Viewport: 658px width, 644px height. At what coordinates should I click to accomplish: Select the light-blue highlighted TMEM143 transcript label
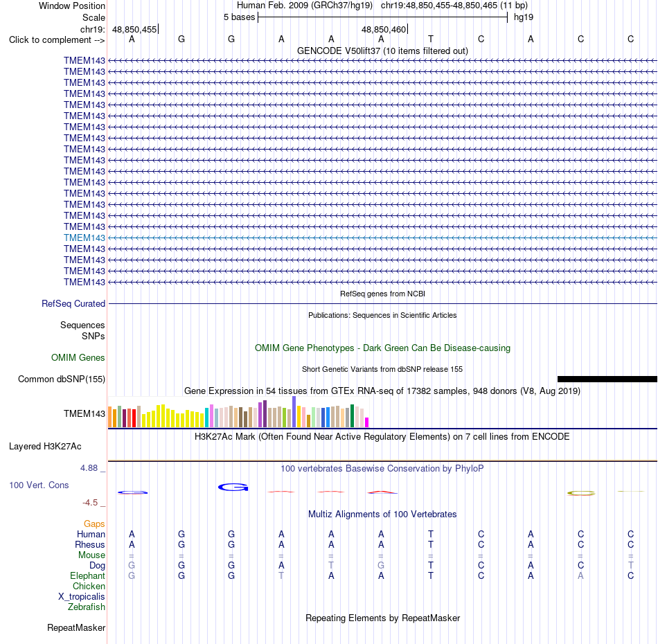tap(85, 238)
